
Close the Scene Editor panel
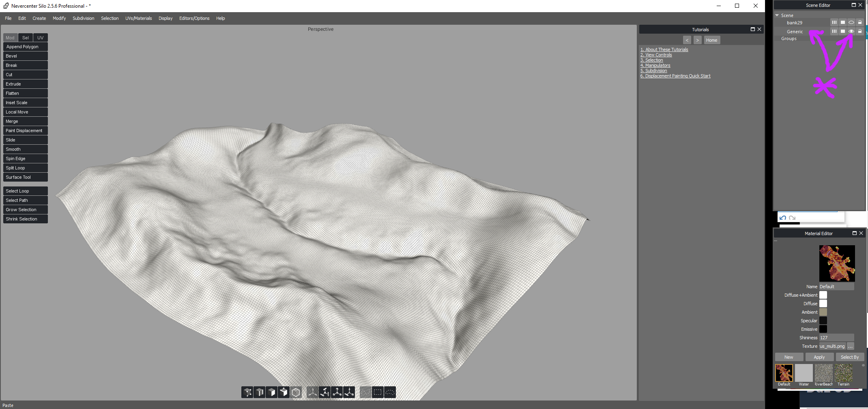(860, 5)
